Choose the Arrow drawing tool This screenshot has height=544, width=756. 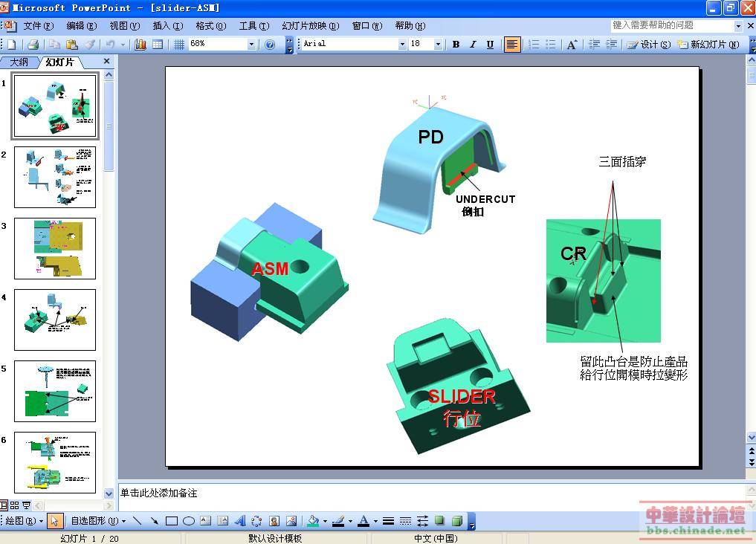155,521
